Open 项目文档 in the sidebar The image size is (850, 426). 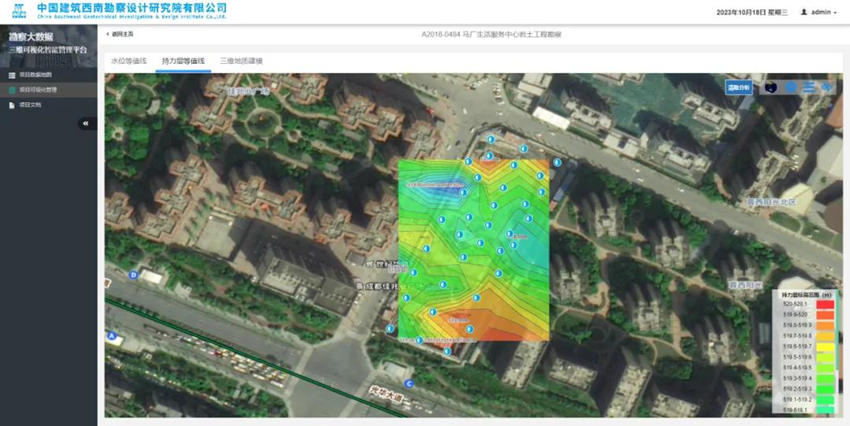[30, 104]
